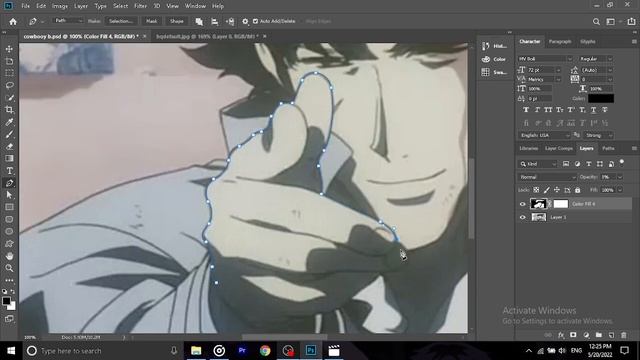
Task: Open the Kind layer filter dropdown
Action: pyautogui.click(x=538, y=164)
